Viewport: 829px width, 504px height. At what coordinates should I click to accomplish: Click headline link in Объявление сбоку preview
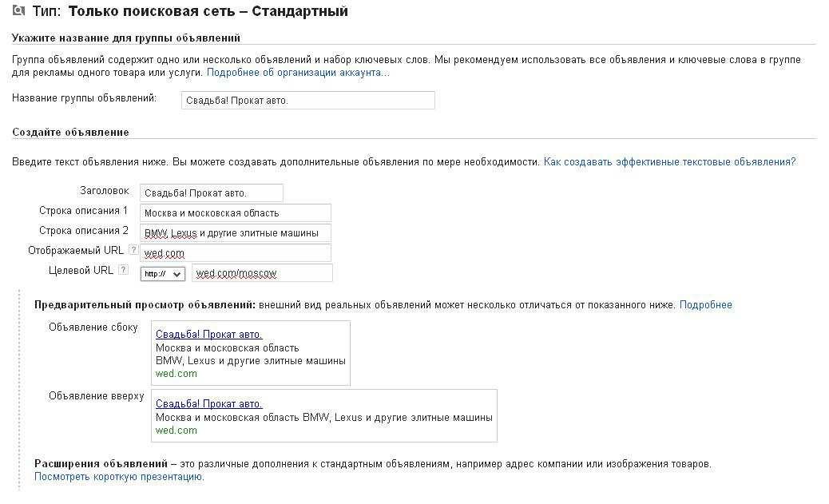(x=208, y=335)
